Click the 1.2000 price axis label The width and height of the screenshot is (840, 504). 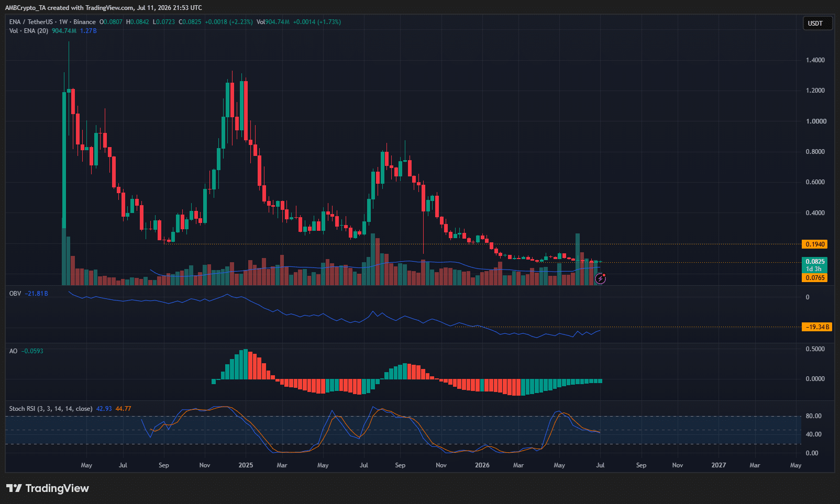coord(815,91)
